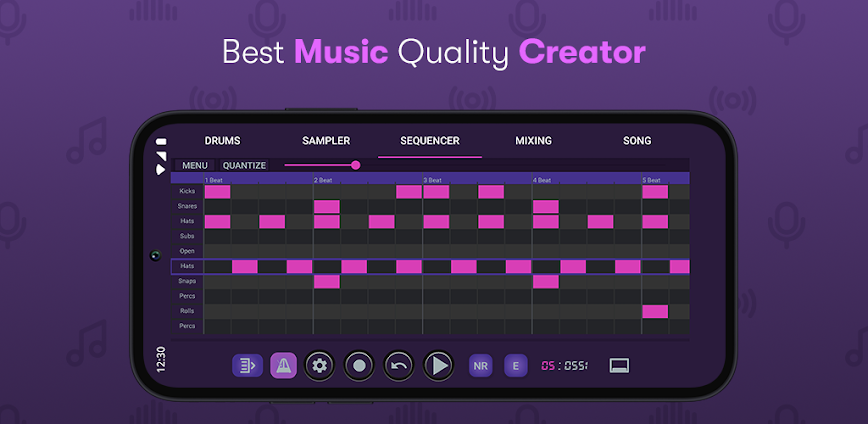Select the Kicks track label

(187, 192)
